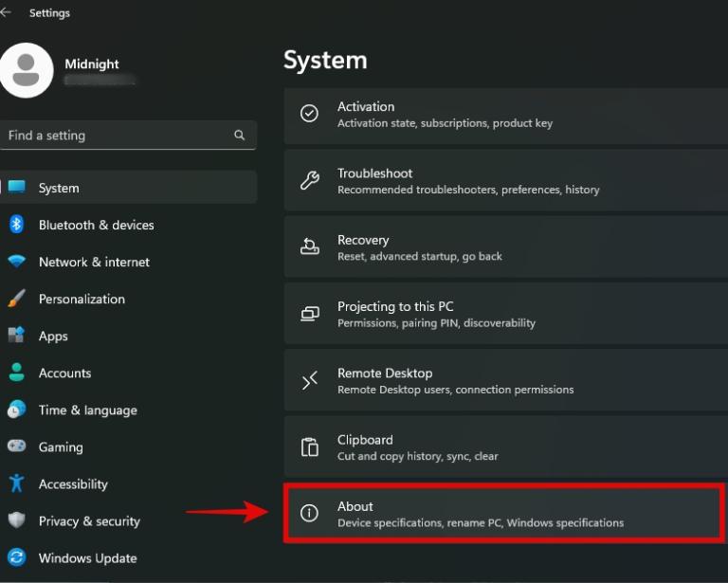728x583 pixels.
Task: Click the Midnight user profile avatar
Action: pos(27,71)
